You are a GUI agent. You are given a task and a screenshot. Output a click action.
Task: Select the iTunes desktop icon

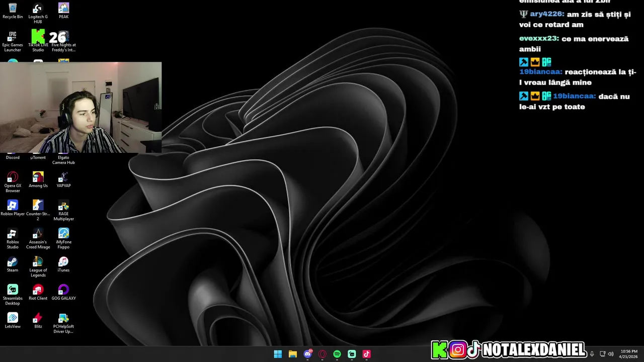(63, 264)
